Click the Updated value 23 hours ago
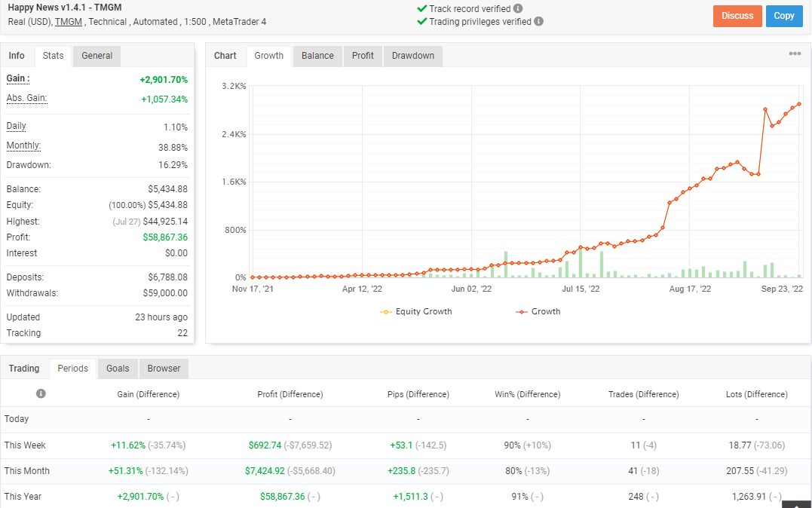This screenshot has width=812, height=508. pyautogui.click(x=161, y=317)
